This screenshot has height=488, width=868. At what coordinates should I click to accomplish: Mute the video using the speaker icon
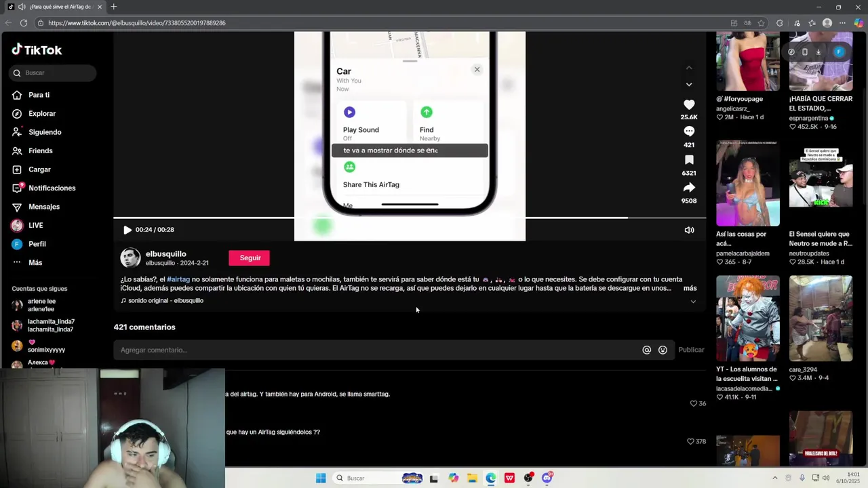689,230
